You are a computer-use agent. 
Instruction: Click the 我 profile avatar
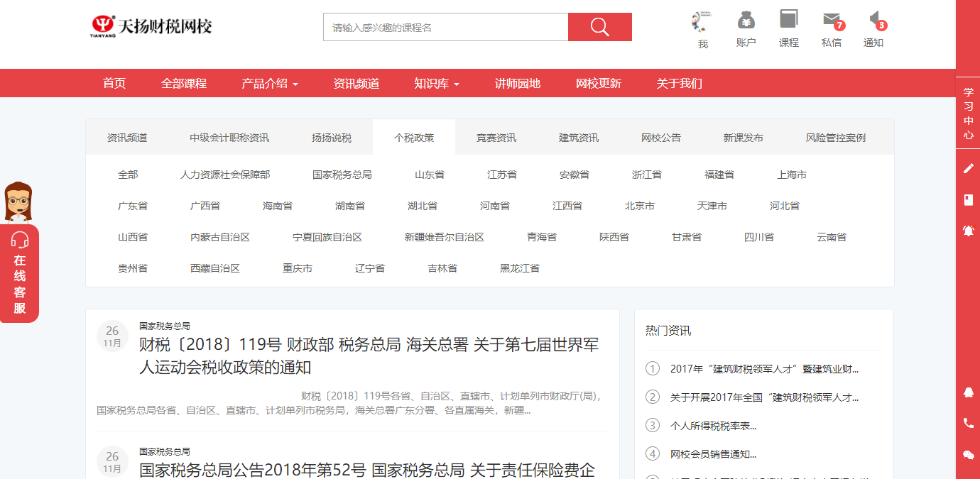click(x=702, y=21)
